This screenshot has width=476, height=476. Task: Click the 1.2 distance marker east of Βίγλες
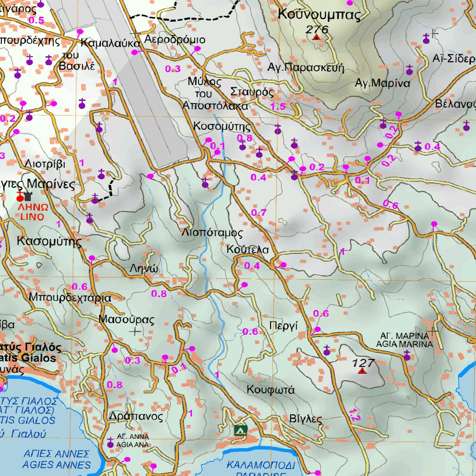(354, 415)
